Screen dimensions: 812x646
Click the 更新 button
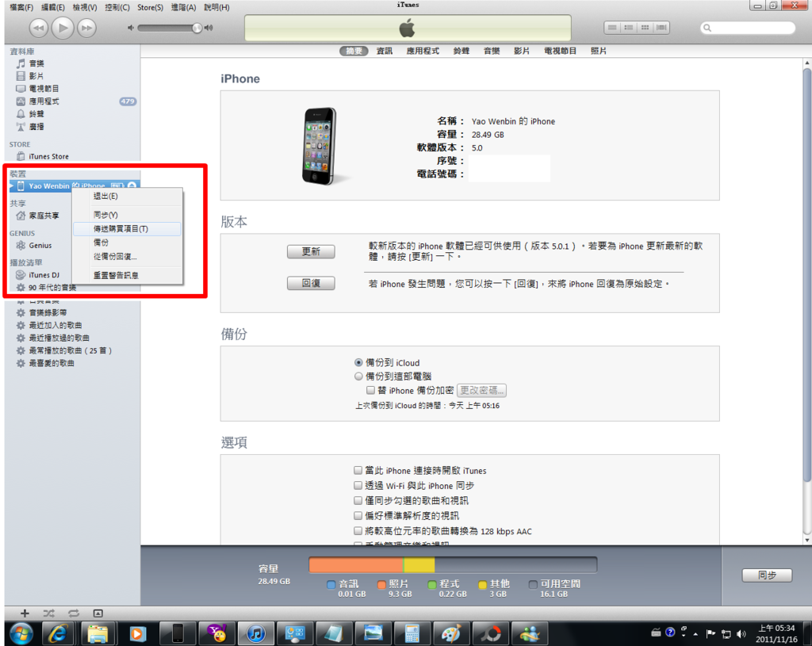[311, 251]
